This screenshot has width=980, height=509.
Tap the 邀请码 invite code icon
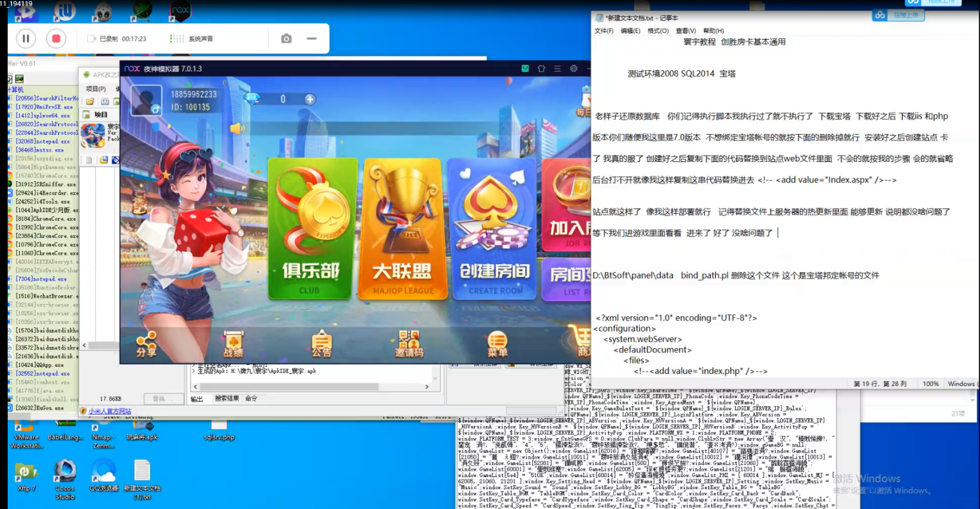[x=409, y=344]
